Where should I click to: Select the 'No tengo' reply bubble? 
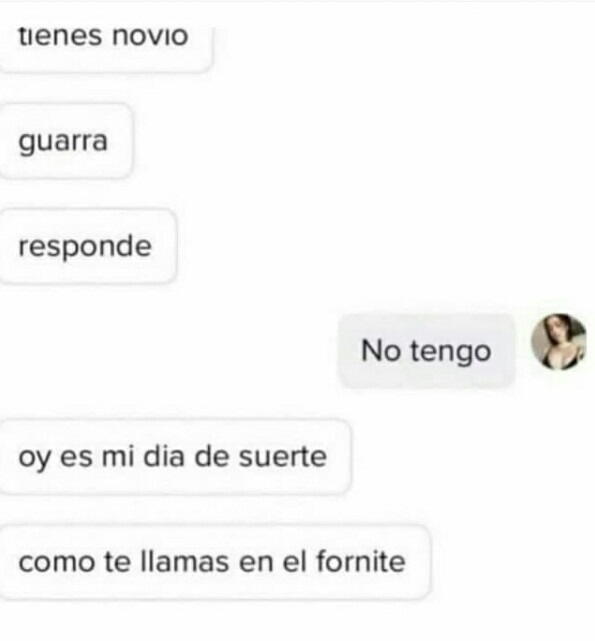coord(426,351)
